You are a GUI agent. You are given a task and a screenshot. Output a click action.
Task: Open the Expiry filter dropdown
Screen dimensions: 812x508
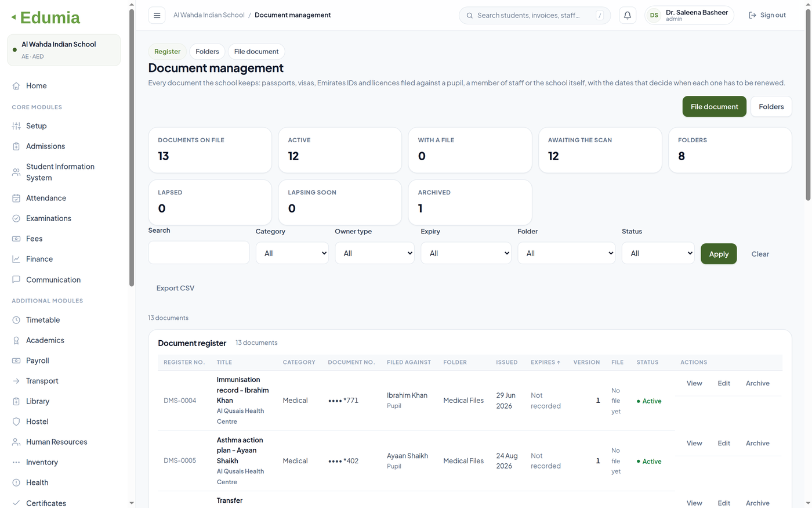tap(466, 253)
